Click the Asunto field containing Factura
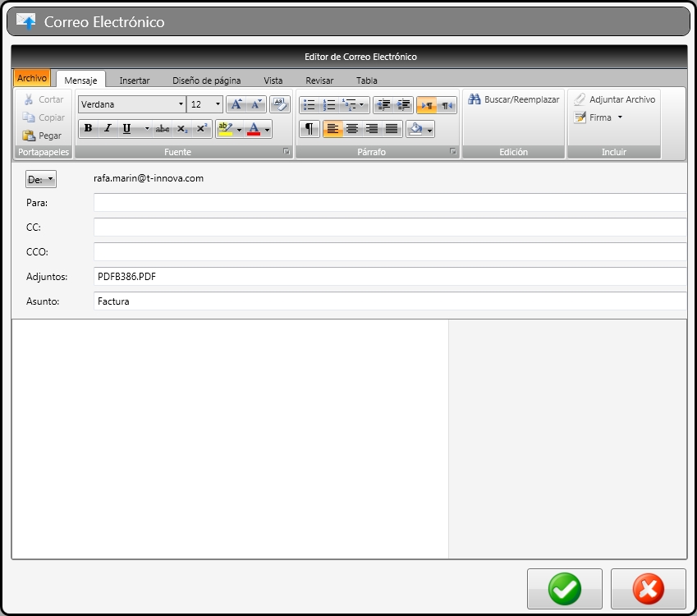Viewport: 697px width, 616px height. tap(390, 301)
